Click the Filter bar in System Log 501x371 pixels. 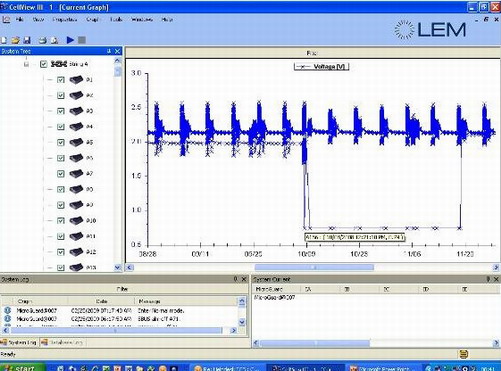(123, 289)
